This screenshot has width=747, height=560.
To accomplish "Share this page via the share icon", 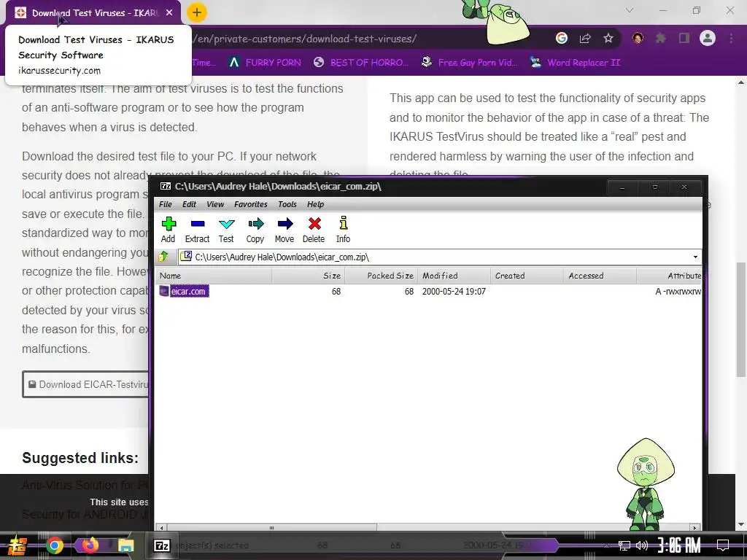I will (x=585, y=38).
